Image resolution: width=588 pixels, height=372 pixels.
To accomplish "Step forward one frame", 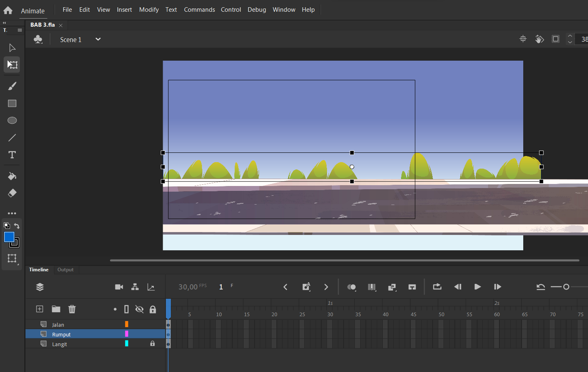I will point(498,287).
